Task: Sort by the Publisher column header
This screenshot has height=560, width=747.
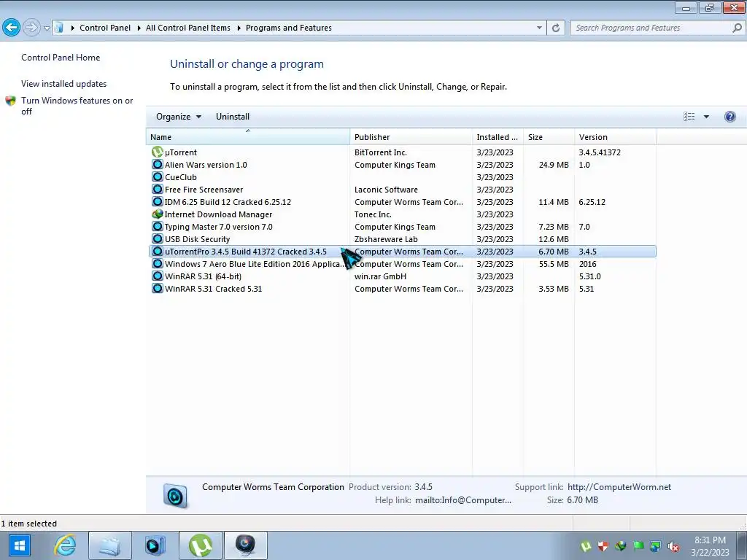Action: [x=411, y=136]
